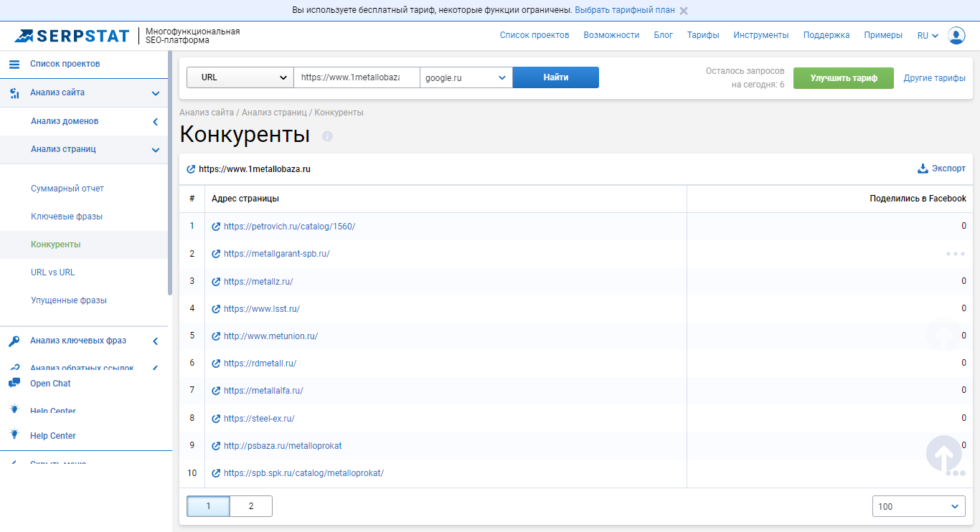Close the free tariff notification banner

point(684,11)
